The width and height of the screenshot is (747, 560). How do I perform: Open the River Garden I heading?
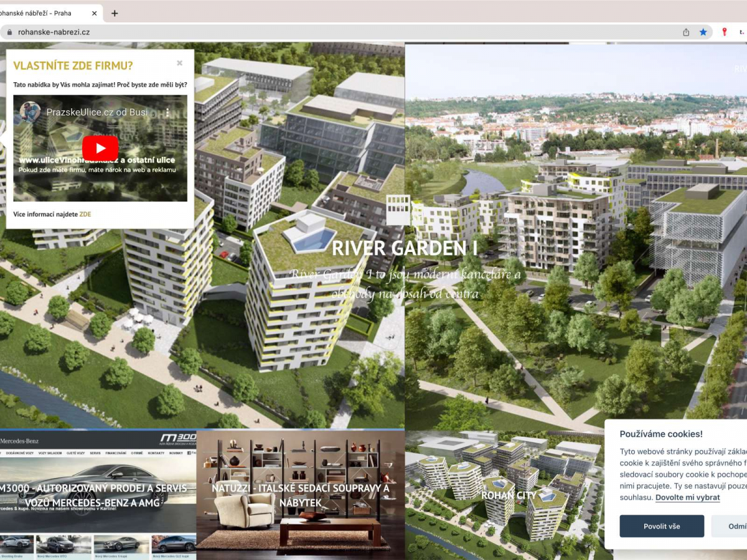click(404, 248)
